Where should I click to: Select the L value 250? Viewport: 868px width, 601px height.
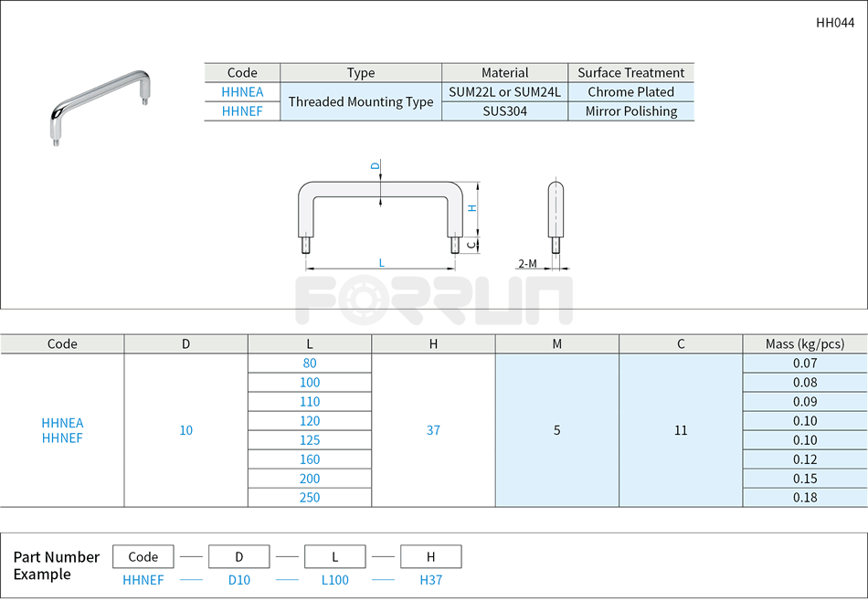coord(310,497)
